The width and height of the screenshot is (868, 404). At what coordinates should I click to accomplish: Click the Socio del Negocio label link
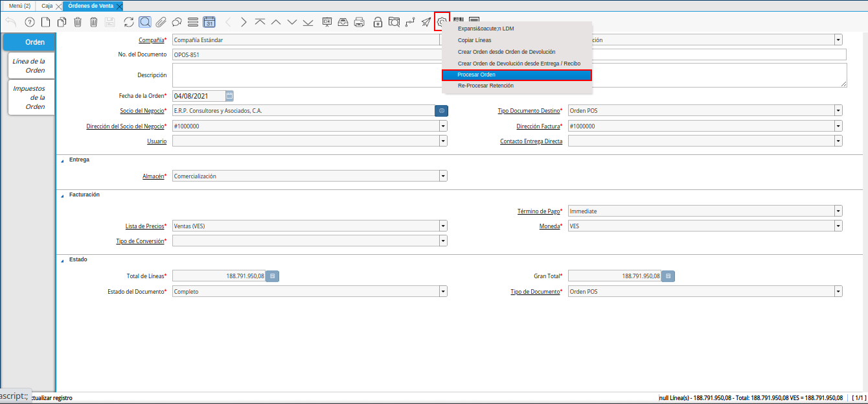tap(142, 111)
